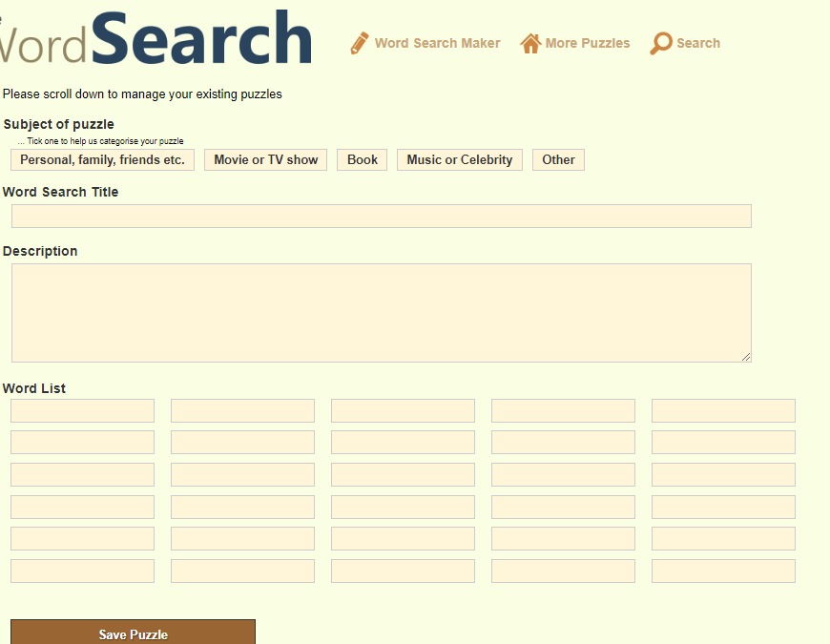Click the pencil icon beside Word Search Maker
The height and width of the screenshot is (644, 830).
(x=360, y=43)
